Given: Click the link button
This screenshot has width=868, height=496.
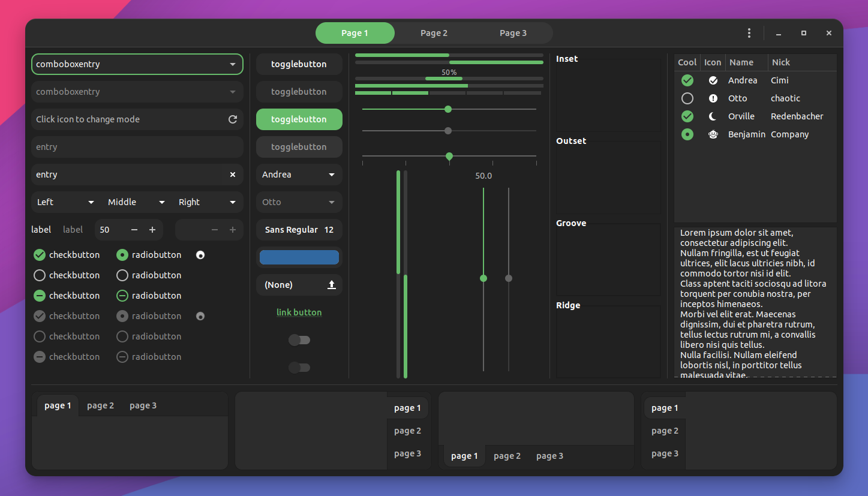Looking at the screenshot, I should [x=299, y=312].
